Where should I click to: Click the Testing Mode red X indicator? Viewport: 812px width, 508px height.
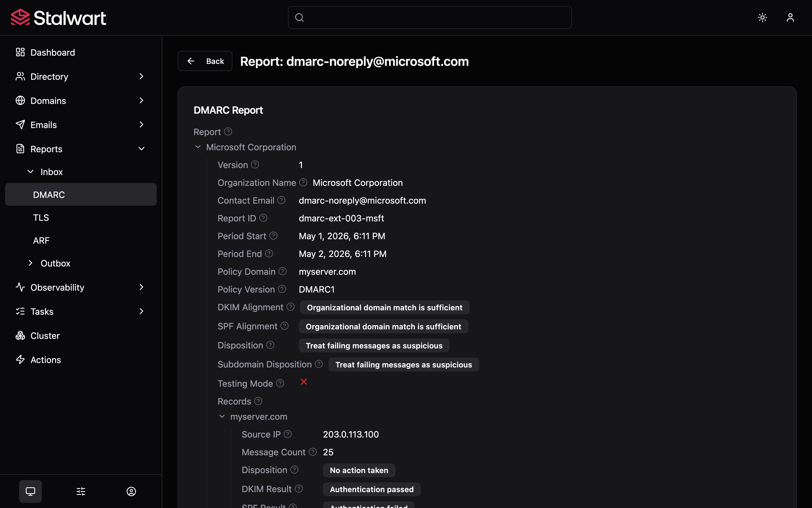click(x=304, y=382)
